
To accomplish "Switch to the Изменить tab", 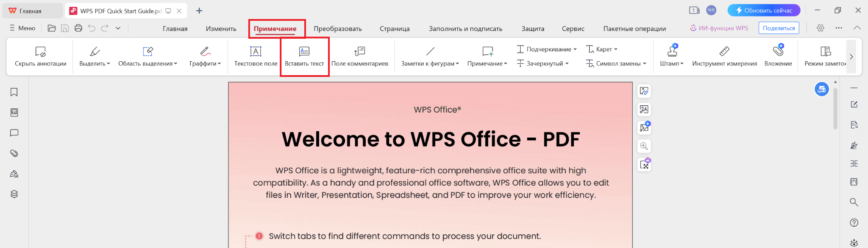I will click(221, 28).
